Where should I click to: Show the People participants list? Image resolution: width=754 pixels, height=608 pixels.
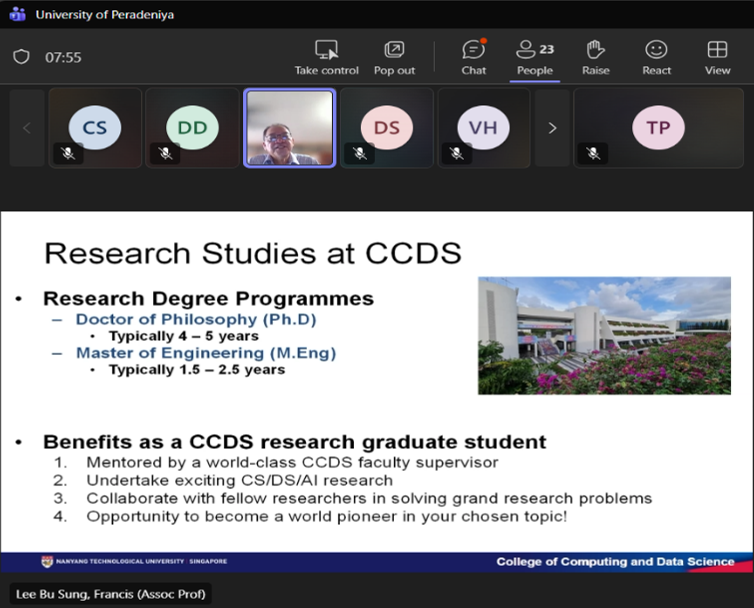point(534,50)
